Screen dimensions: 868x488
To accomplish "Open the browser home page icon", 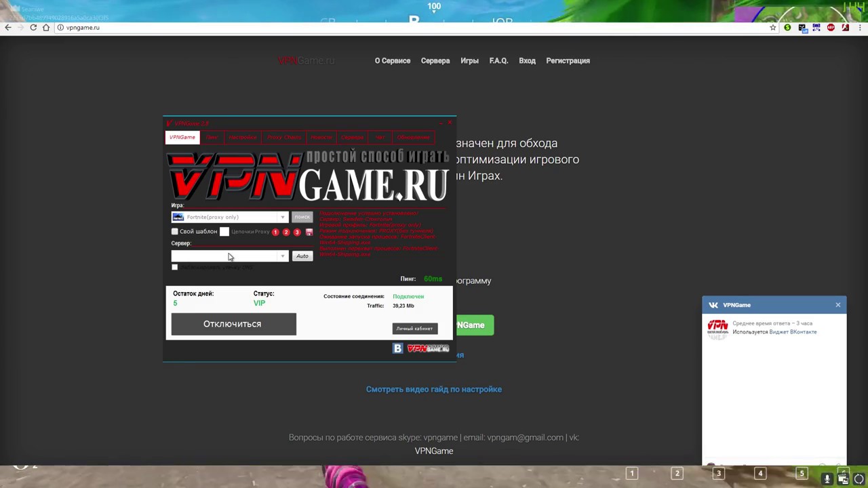I will [46, 28].
